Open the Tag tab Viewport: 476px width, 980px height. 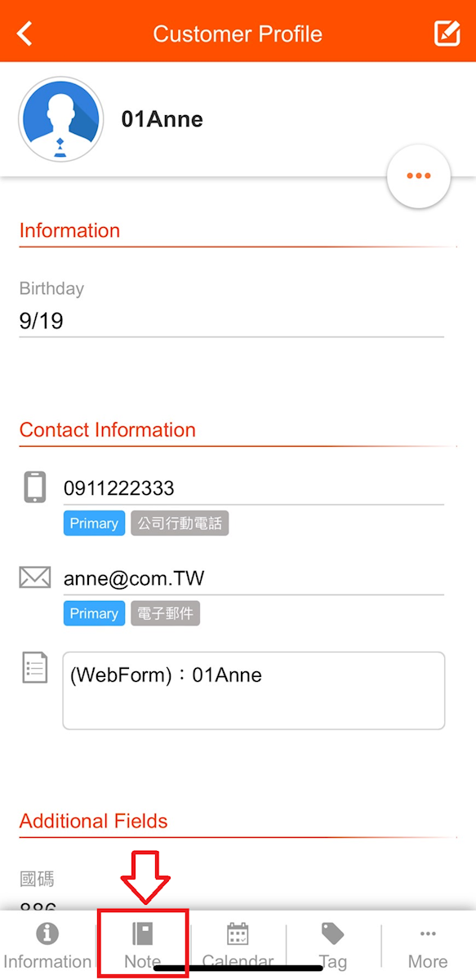tap(333, 946)
